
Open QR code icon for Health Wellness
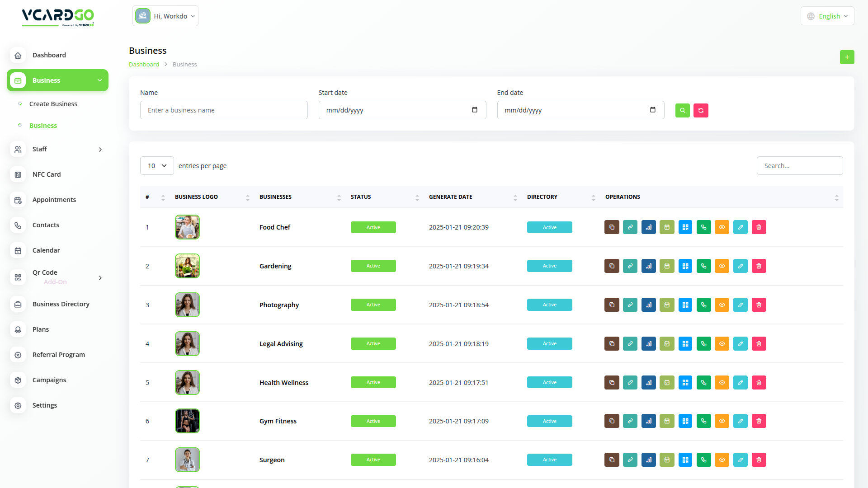tap(685, 383)
